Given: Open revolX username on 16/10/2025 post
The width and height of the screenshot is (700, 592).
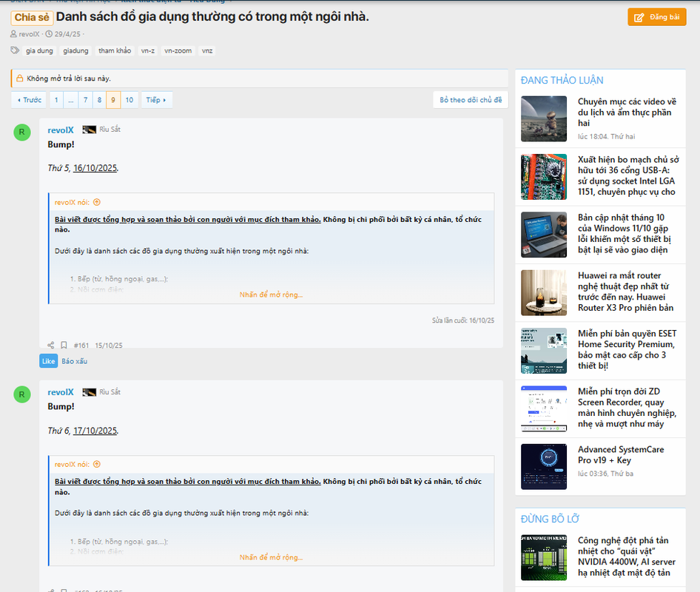Looking at the screenshot, I should [x=61, y=130].
